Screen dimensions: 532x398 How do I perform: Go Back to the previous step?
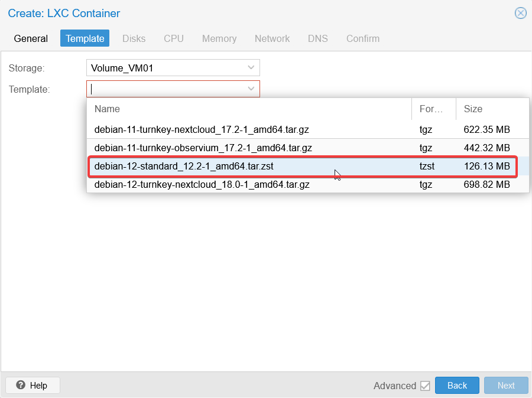[457, 386]
